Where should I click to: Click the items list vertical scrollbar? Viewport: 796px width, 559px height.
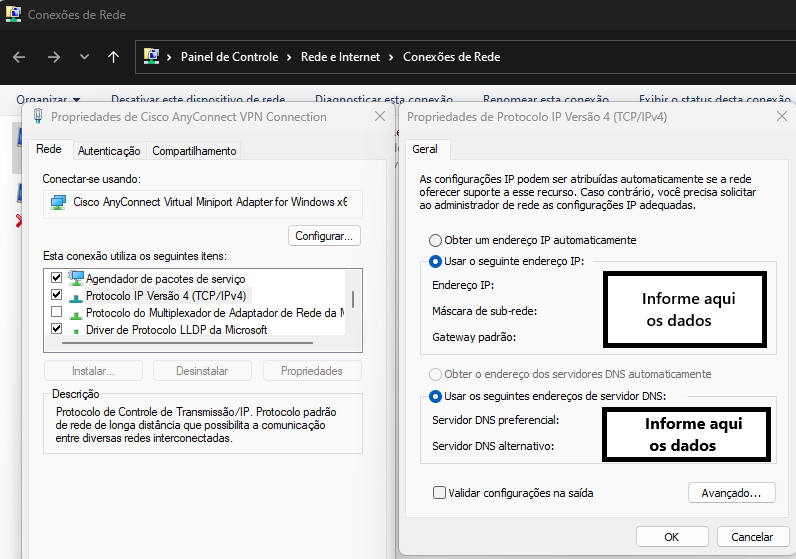click(353, 300)
